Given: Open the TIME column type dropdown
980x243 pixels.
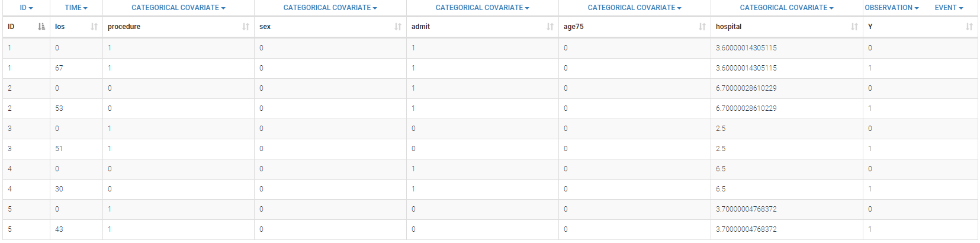Looking at the screenshot, I should coord(76,8).
